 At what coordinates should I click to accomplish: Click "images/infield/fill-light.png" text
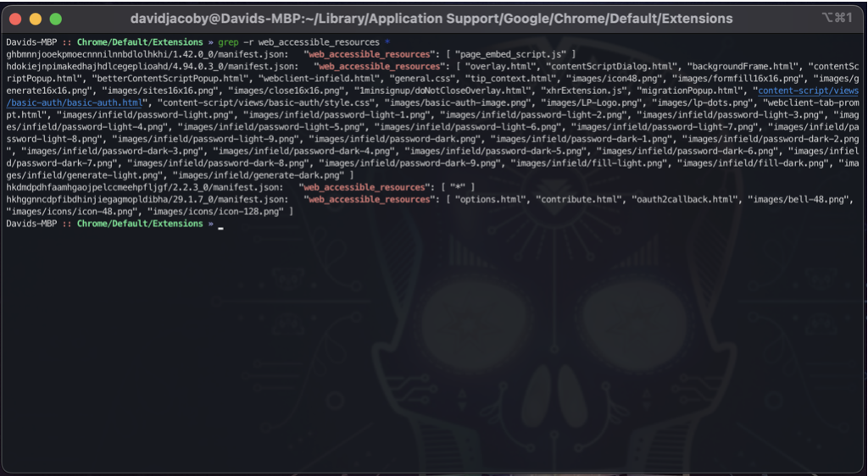588,163
